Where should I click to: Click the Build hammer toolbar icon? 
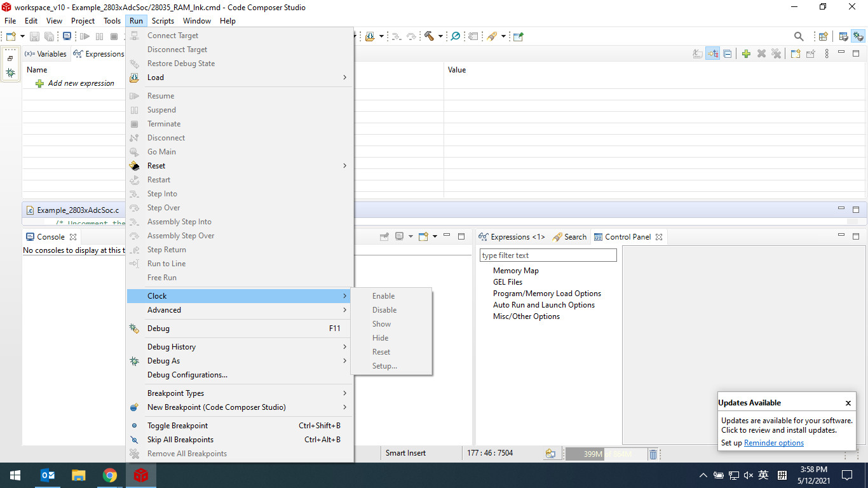pos(430,36)
